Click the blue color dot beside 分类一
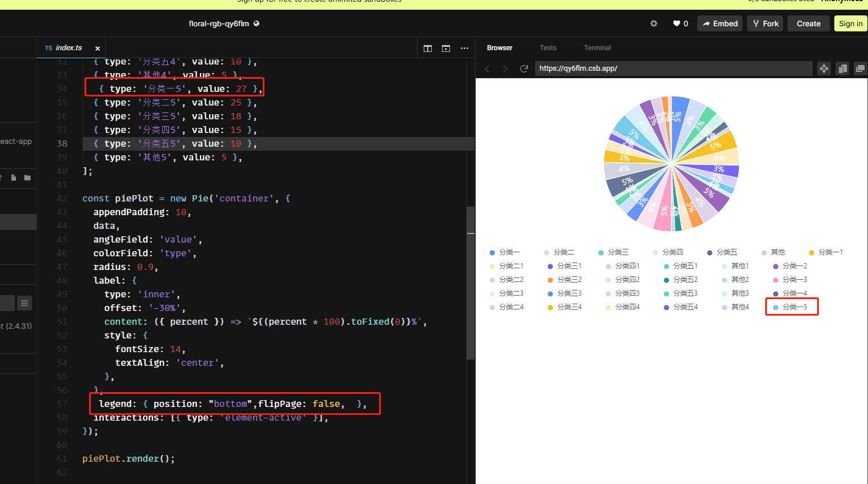 point(492,252)
